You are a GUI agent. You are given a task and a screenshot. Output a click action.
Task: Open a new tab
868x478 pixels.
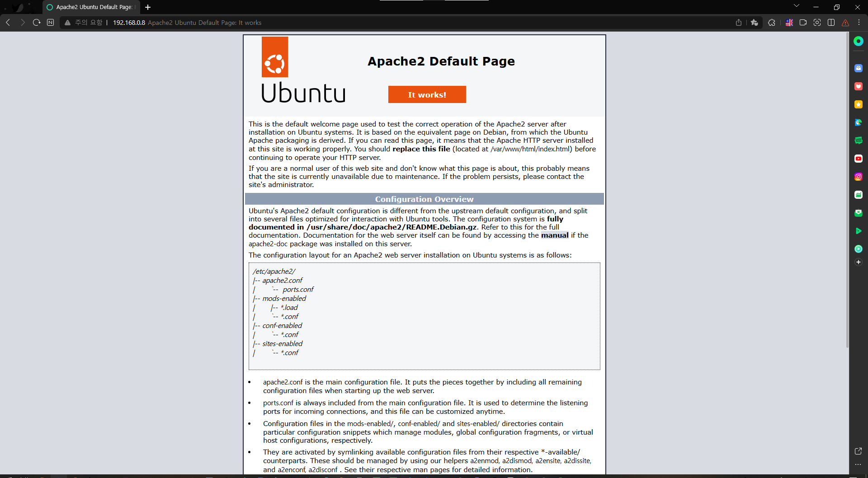coord(148,7)
